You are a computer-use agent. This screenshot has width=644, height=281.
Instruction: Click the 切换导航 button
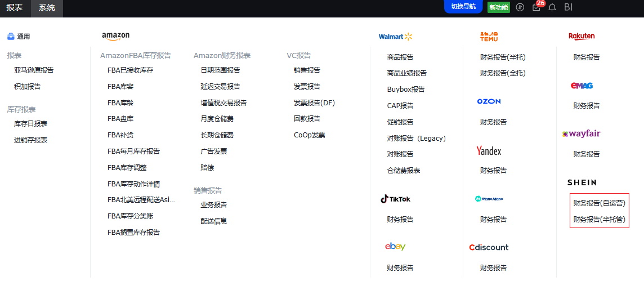[463, 7]
